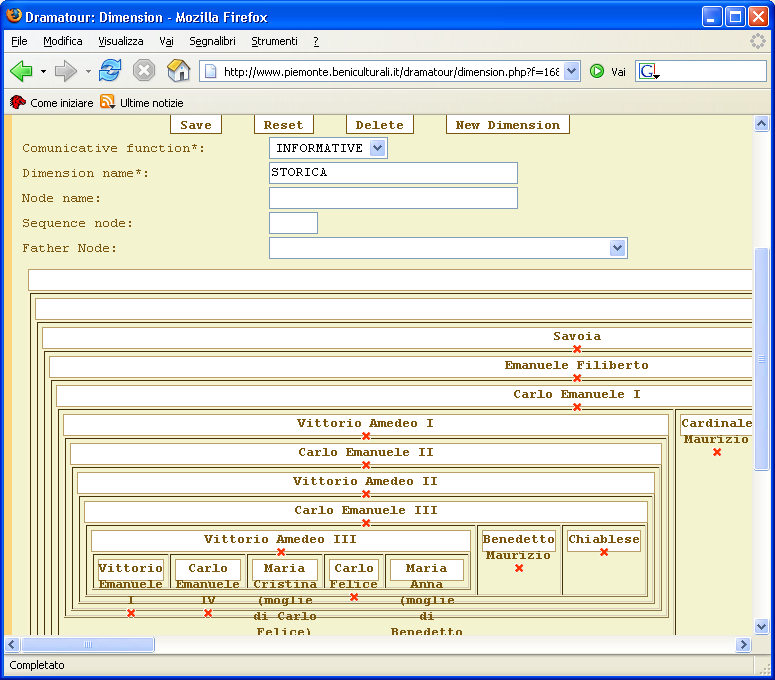Open the Visualizza menu
Screen dimensions: 775x680
coord(121,42)
